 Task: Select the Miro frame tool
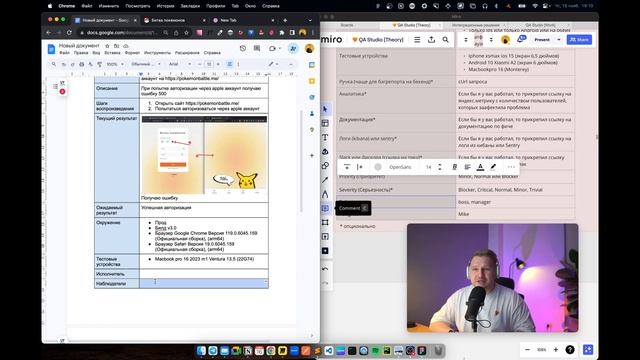click(325, 222)
